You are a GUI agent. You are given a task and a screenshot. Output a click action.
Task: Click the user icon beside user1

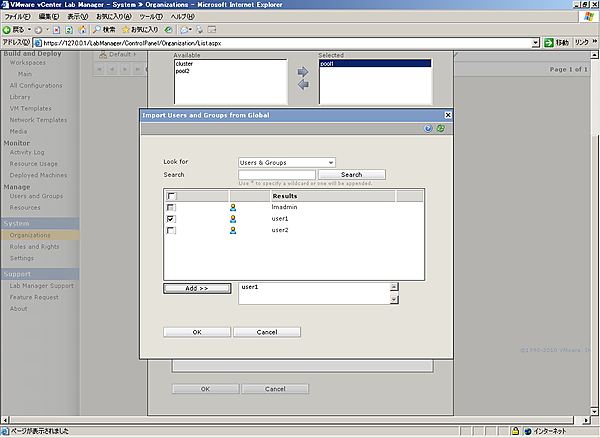233,218
